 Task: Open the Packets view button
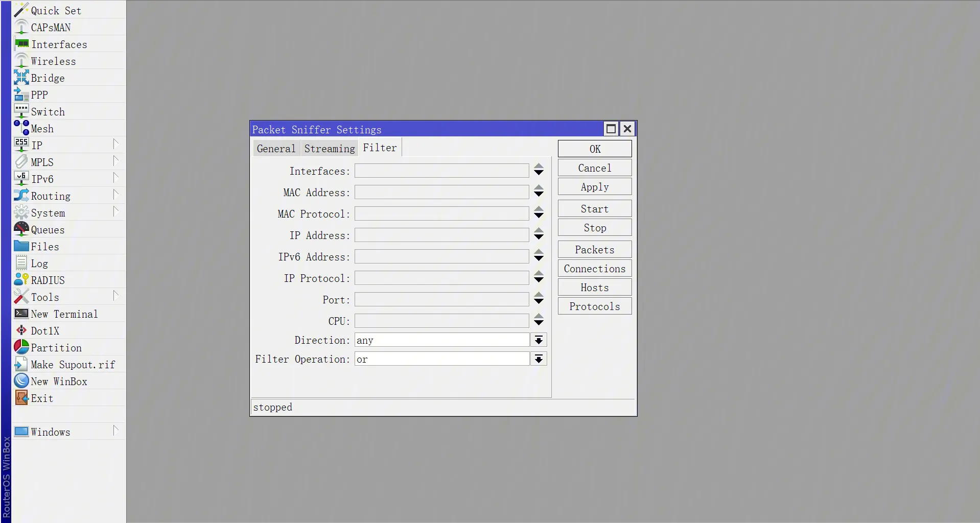[x=594, y=250]
